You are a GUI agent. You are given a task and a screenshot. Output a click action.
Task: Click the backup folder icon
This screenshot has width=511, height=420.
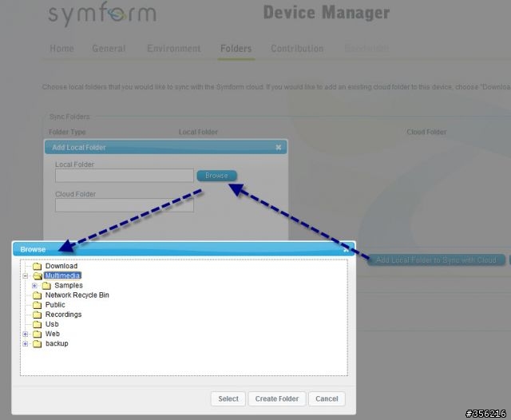(x=38, y=344)
